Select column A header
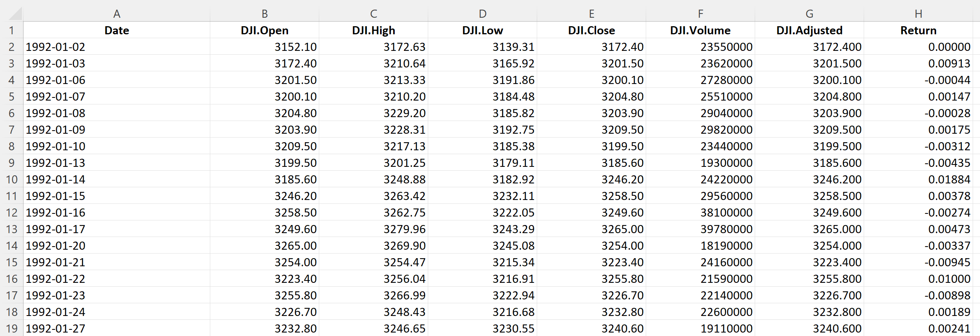 (x=117, y=14)
